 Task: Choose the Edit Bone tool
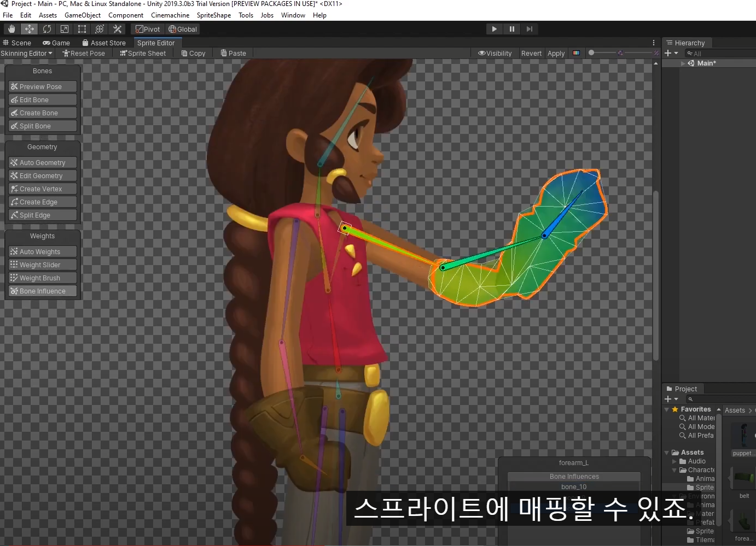(43, 99)
